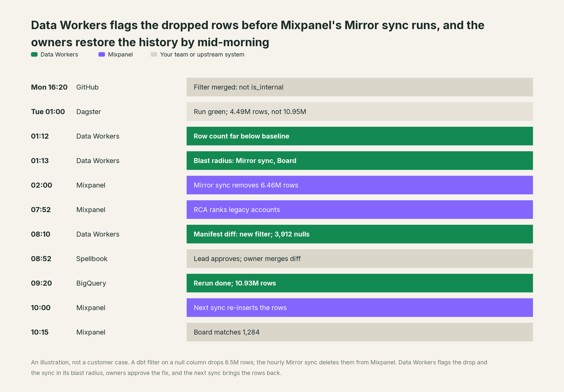Click 'Data Workers' label in the 08:10 row

(x=98, y=234)
